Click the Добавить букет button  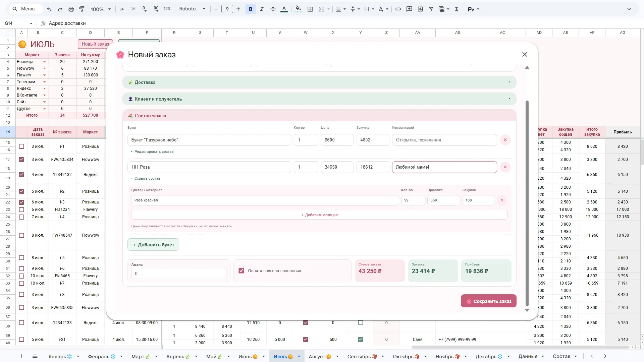coord(153,245)
